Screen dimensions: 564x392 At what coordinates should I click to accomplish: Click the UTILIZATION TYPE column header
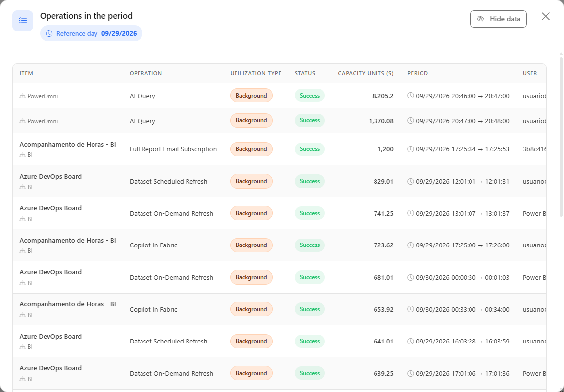(256, 73)
